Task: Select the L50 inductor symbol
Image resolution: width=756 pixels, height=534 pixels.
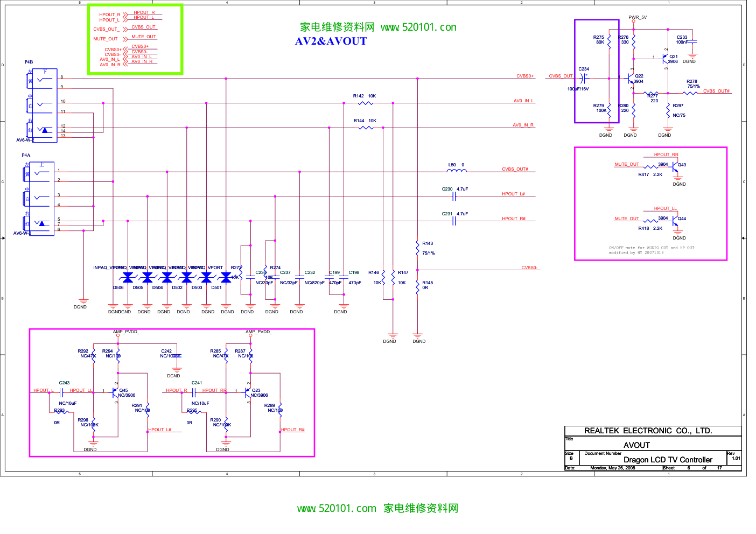Action: tap(457, 171)
